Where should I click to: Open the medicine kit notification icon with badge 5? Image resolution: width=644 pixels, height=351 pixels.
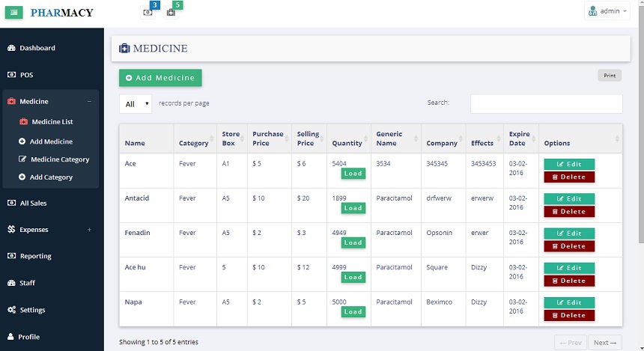tap(171, 12)
